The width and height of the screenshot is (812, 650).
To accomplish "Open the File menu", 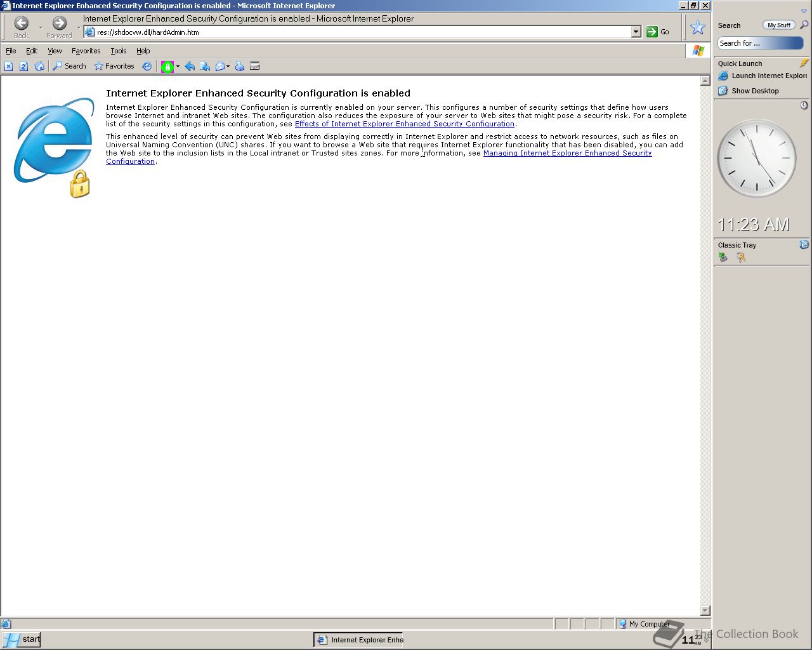I will tap(11, 51).
